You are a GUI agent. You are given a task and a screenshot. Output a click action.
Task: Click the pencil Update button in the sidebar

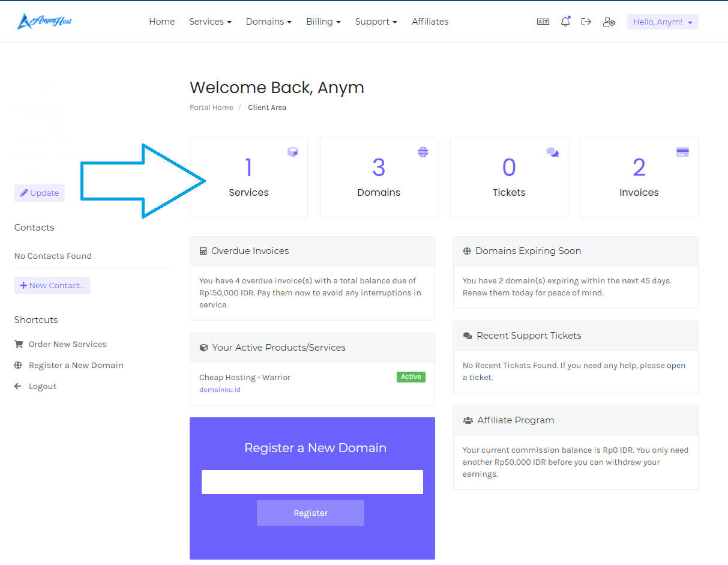39,193
